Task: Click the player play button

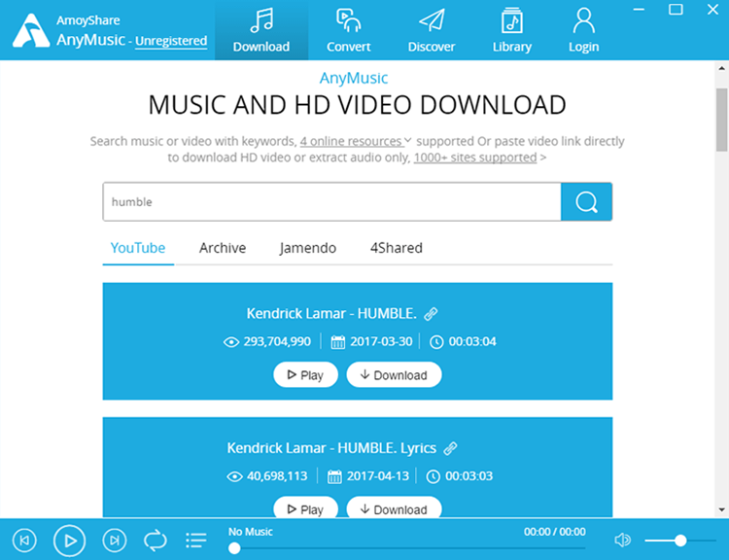Action: [69, 541]
